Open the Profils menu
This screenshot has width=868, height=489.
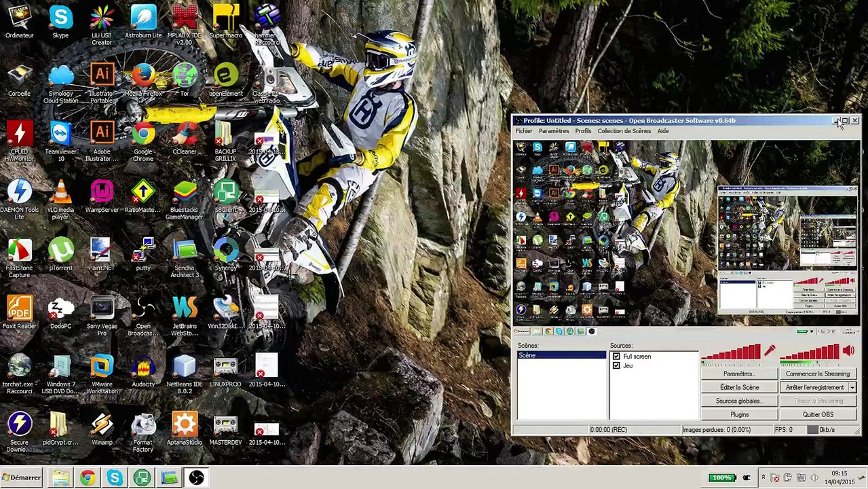(x=583, y=131)
